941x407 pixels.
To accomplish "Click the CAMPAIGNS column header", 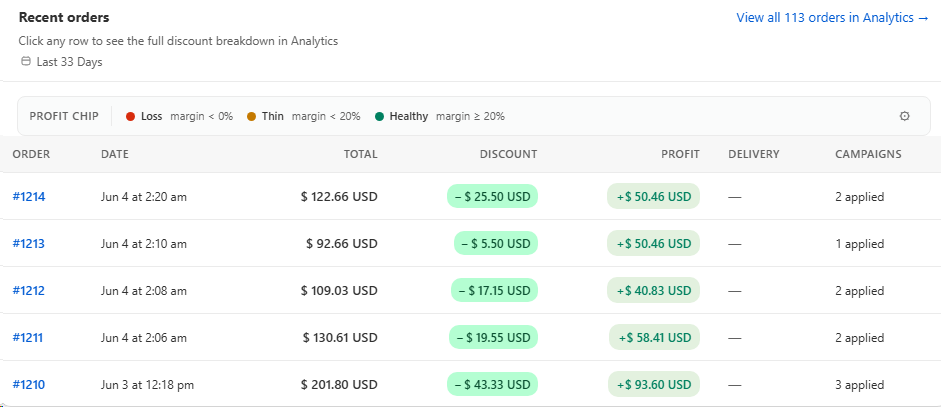I will 868,154.
